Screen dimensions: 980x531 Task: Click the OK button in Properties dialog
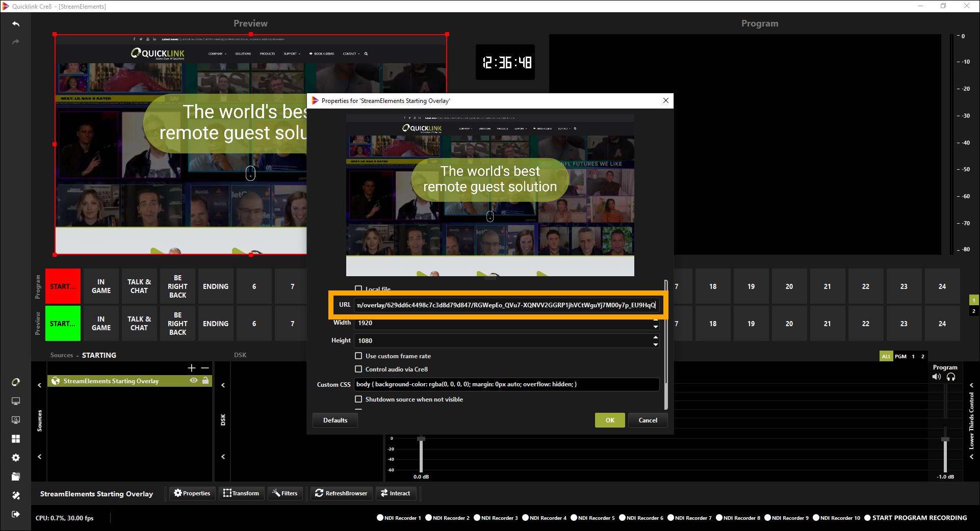[610, 420]
